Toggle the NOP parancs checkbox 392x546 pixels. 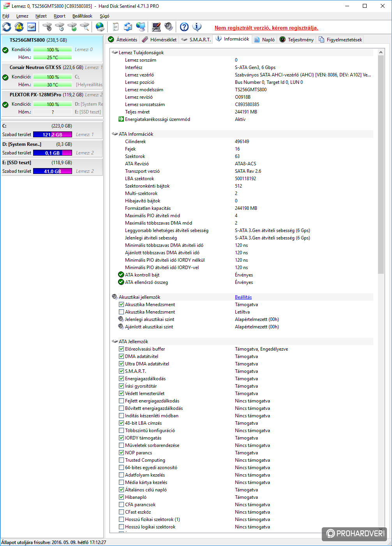pos(121,453)
